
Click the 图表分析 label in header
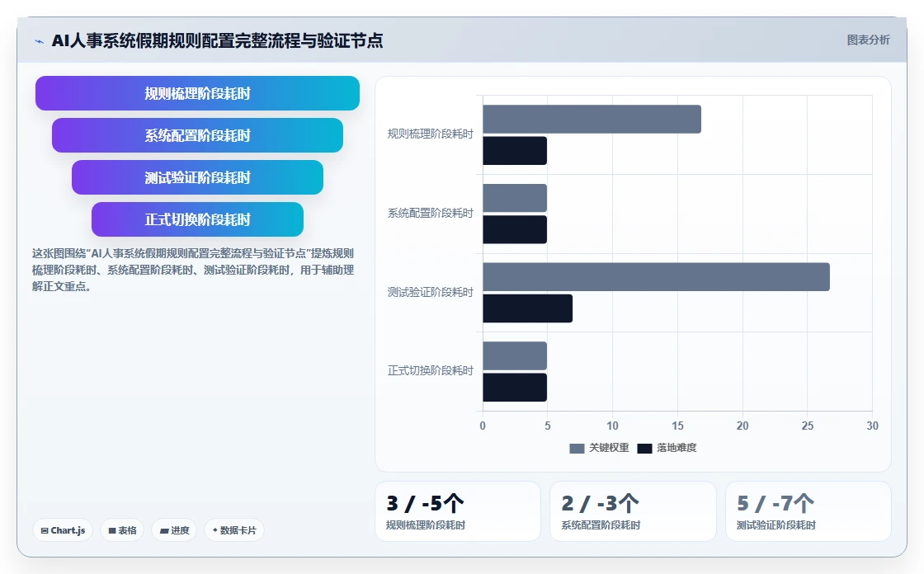868,40
